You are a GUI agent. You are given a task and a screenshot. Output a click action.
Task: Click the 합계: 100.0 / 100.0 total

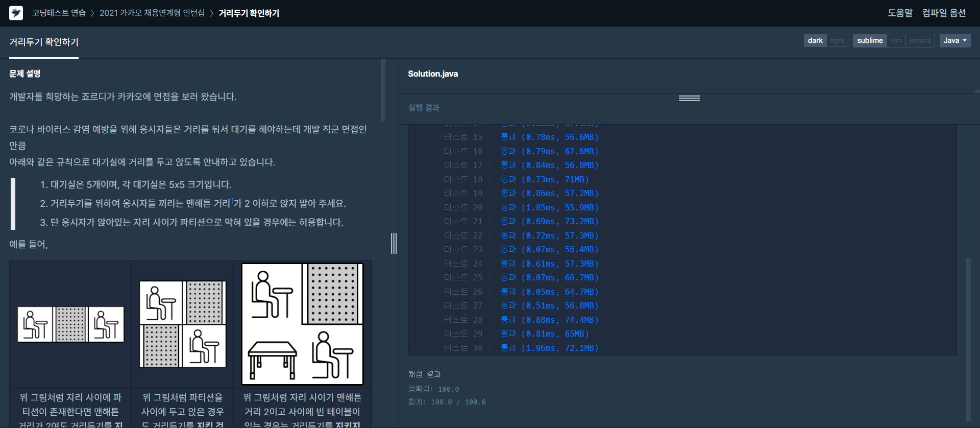[447, 402]
